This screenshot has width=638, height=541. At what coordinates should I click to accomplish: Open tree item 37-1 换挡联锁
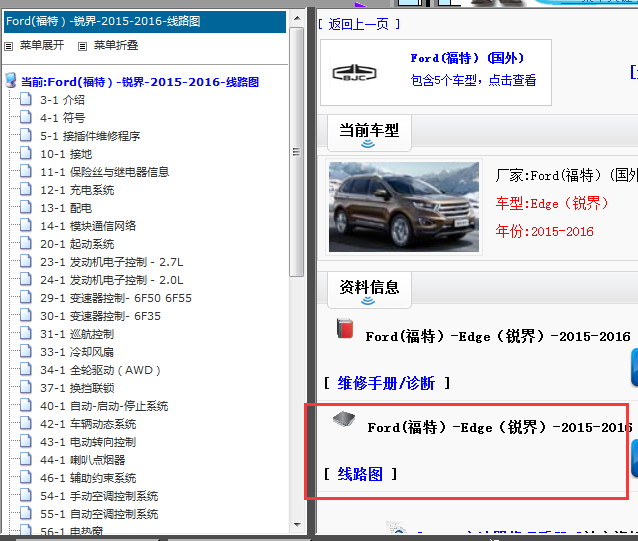click(x=77, y=388)
